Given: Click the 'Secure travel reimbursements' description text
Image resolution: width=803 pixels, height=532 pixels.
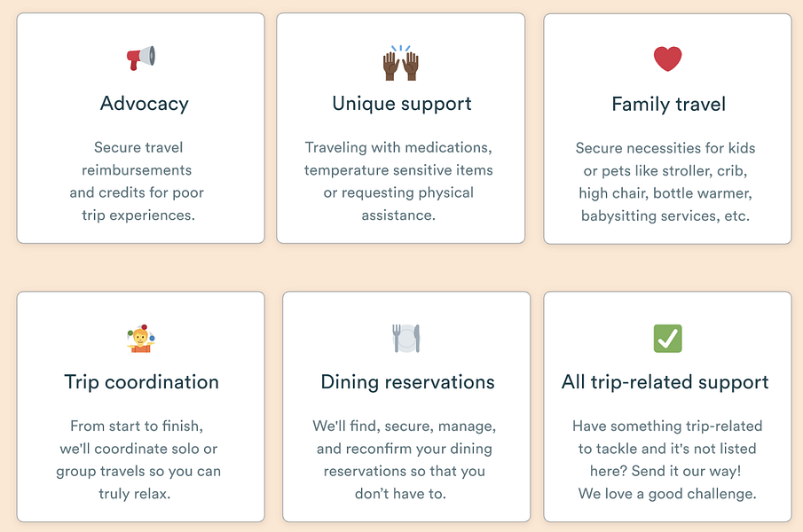Looking at the screenshot, I should 137,181.
